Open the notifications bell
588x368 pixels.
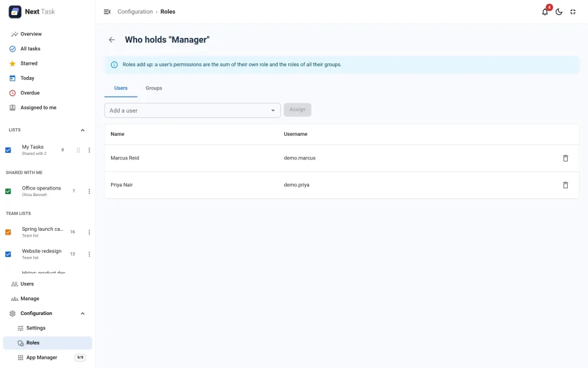[x=545, y=12]
